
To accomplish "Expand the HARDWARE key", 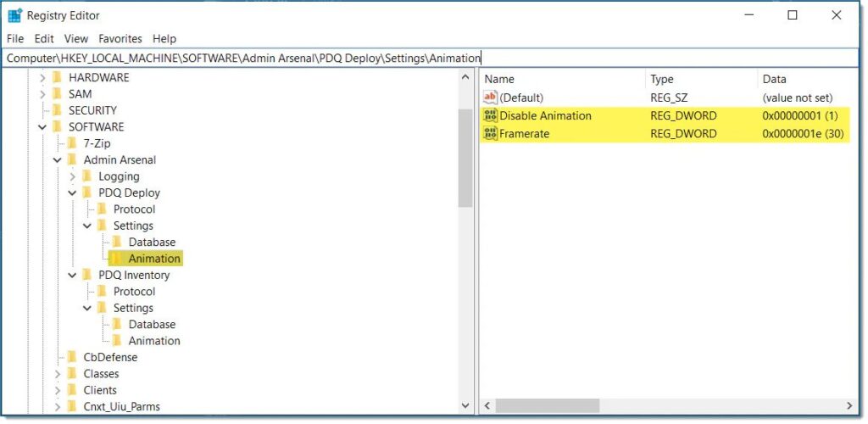I will pyautogui.click(x=43, y=78).
